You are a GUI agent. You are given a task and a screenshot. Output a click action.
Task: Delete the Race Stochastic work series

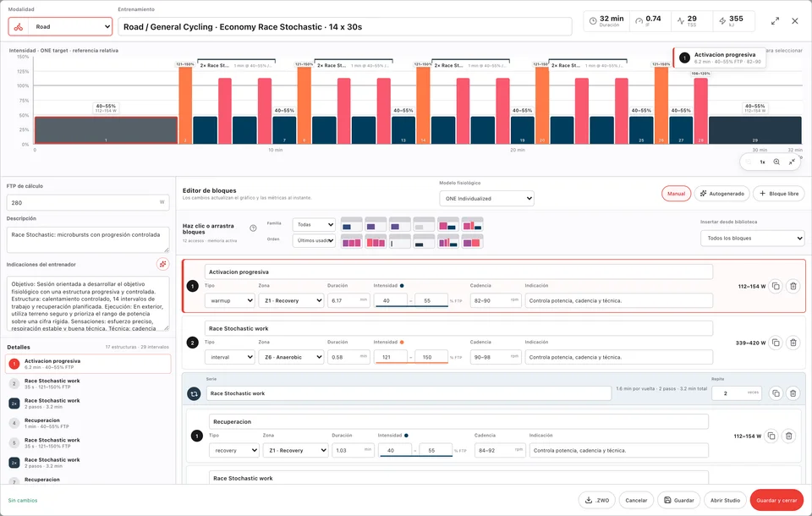tap(793, 393)
